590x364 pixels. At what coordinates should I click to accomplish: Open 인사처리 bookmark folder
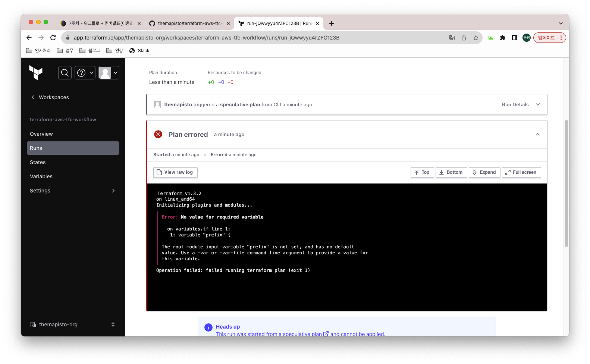(38, 51)
